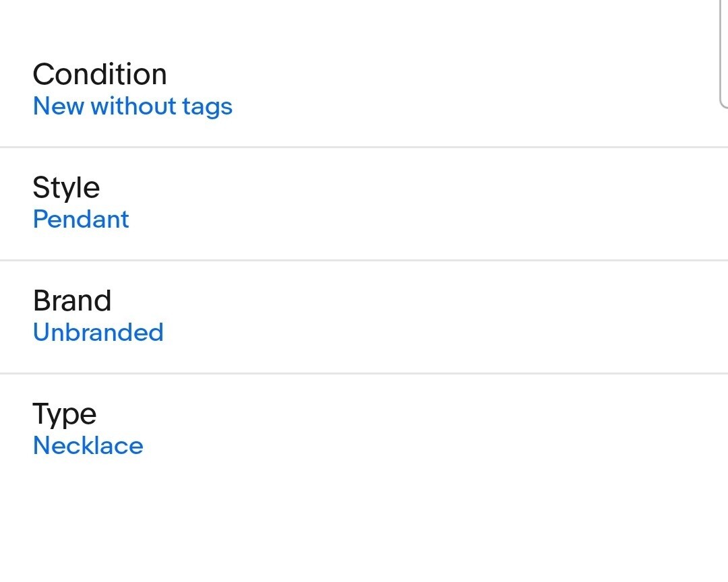Click the letter C of the Condition heading
728x582 pixels.
[x=44, y=74]
